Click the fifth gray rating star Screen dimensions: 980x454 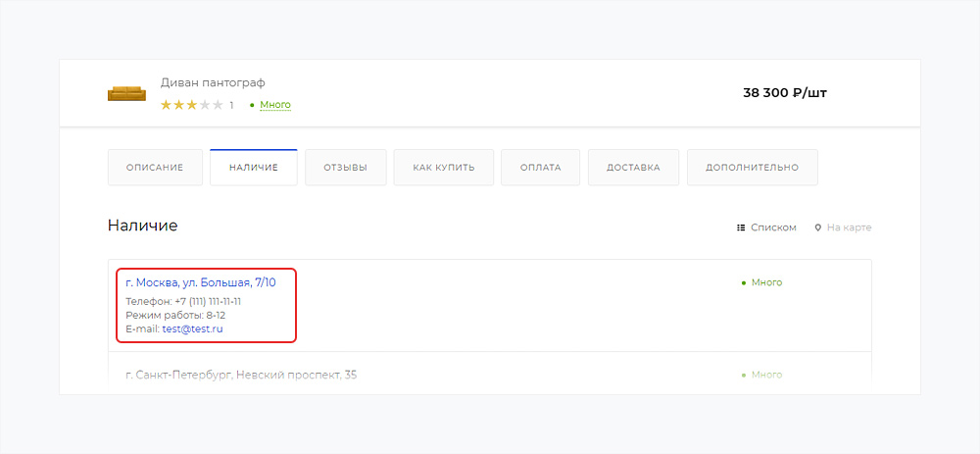pos(218,105)
